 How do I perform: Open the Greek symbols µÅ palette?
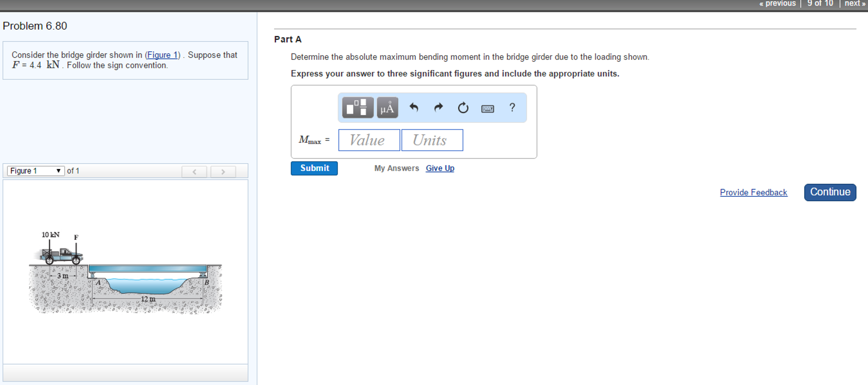[x=387, y=108]
